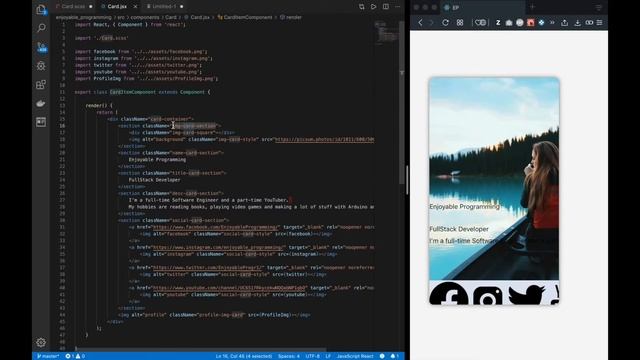640x360 pixels.
Task: Click the browser share icon
Action: click(564, 22)
